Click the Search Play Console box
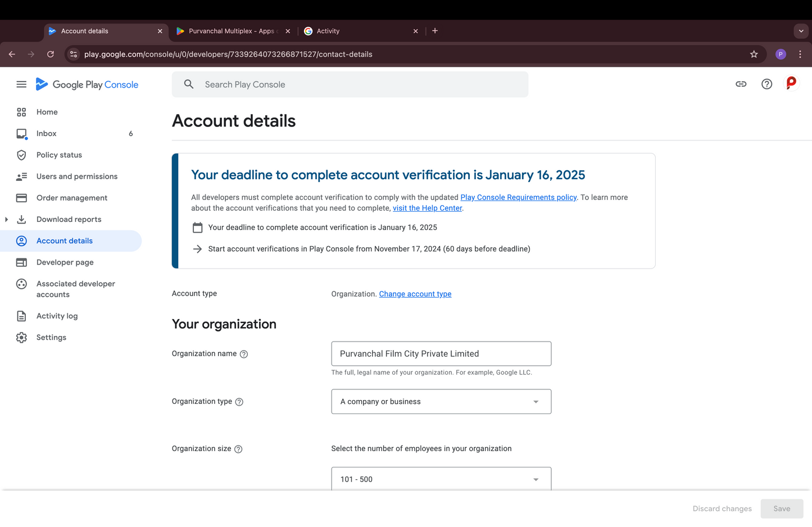The image size is (812, 527). pos(350,84)
